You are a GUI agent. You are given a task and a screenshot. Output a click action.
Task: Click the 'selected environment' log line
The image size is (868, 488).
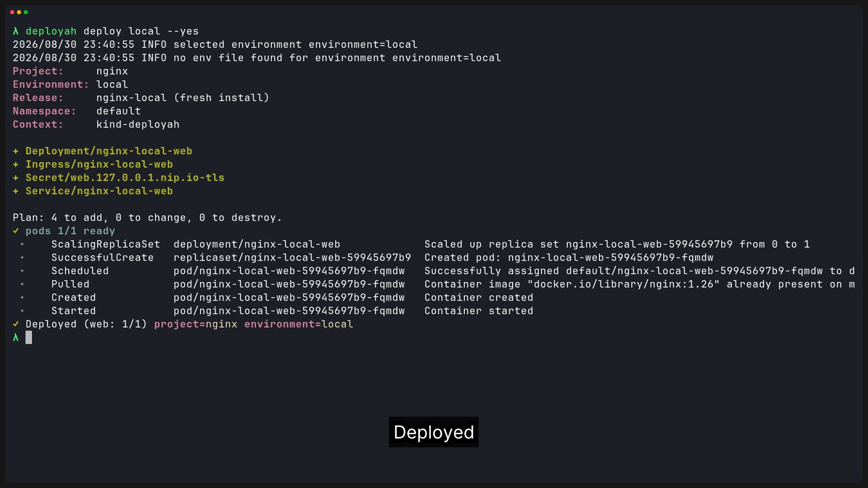point(215,45)
